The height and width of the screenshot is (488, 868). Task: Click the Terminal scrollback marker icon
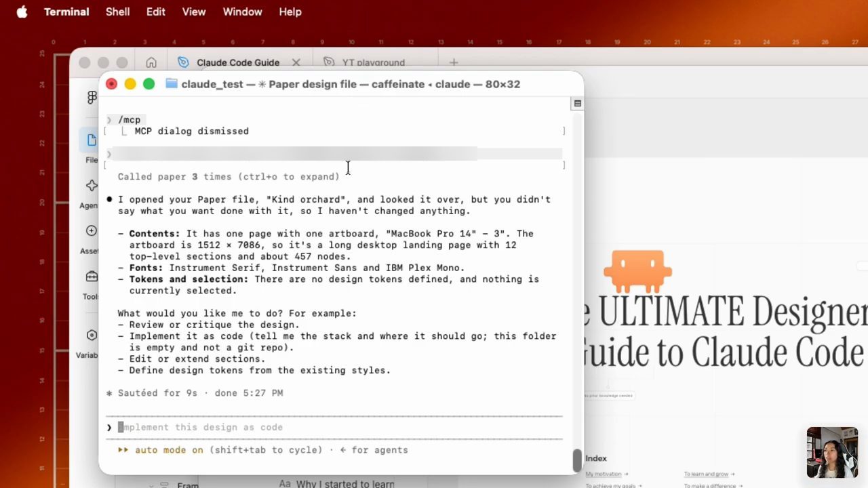[x=577, y=104]
